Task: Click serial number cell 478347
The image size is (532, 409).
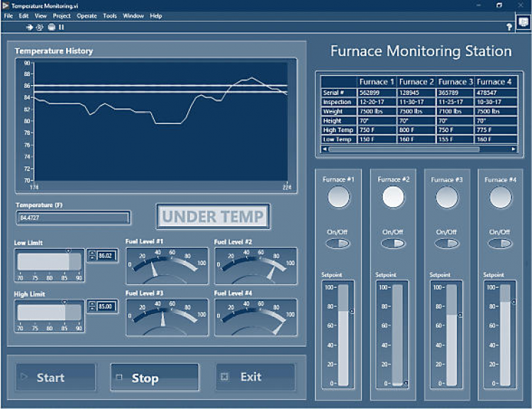Action: [x=496, y=93]
